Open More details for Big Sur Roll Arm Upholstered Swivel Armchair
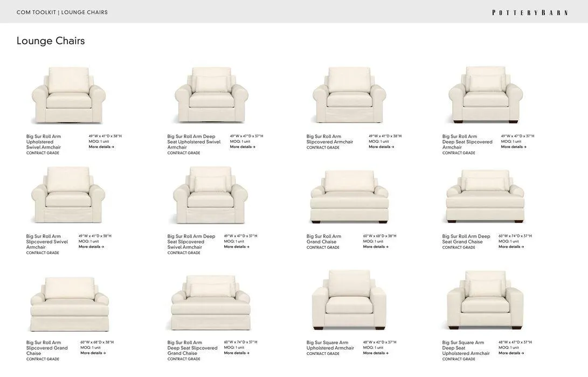Screen dimensions: 588x377 [101, 147]
